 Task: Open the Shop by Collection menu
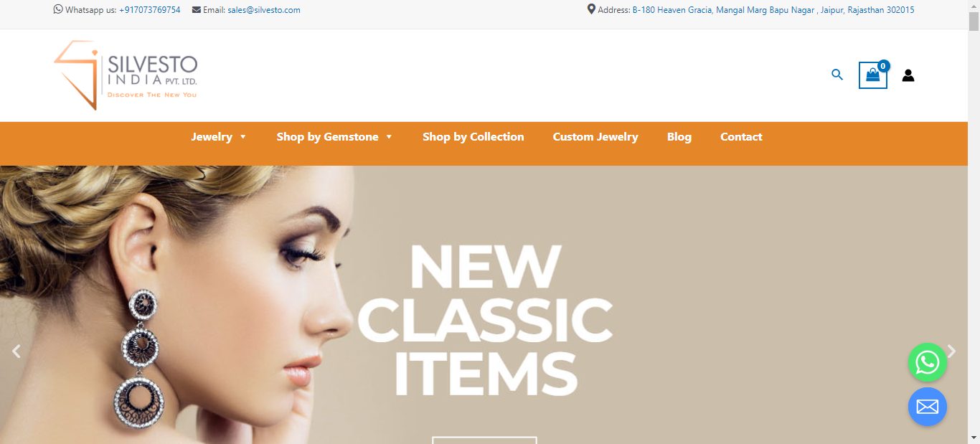[x=473, y=137]
